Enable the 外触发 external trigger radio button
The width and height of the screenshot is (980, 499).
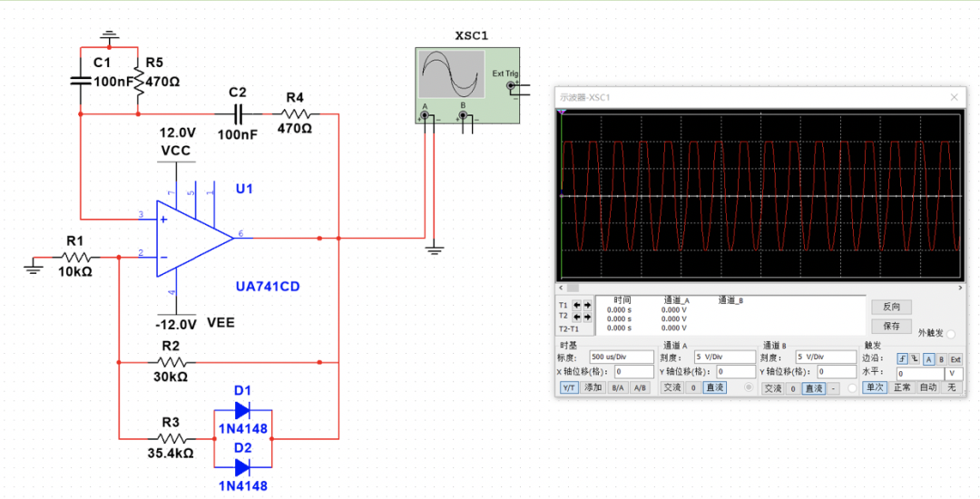[951, 334]
